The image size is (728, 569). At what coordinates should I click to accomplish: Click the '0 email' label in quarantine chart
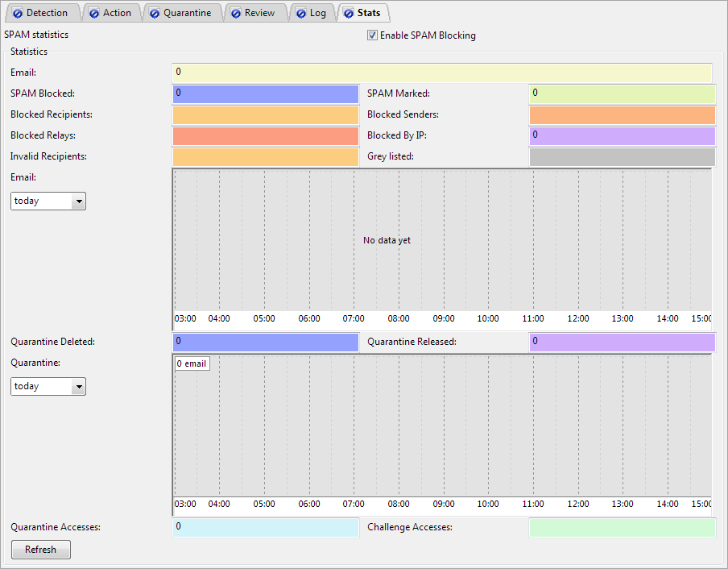coord(192,363)
